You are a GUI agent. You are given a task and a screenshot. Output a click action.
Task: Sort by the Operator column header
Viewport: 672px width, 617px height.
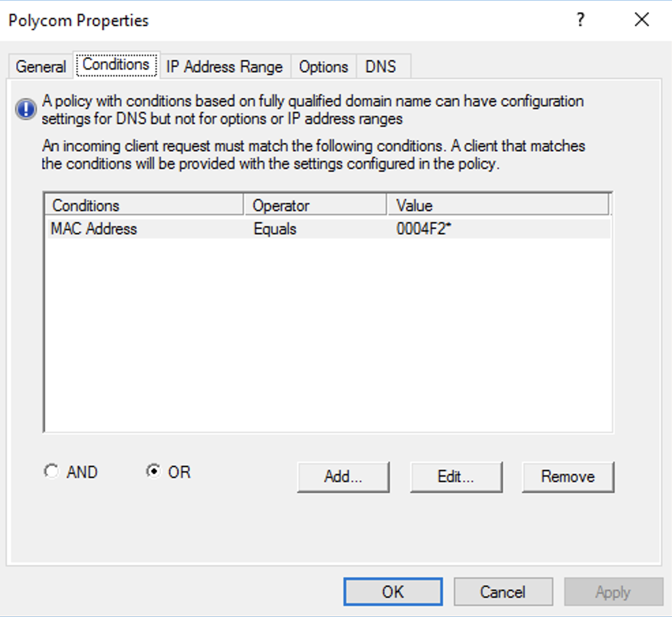[316, 205]
